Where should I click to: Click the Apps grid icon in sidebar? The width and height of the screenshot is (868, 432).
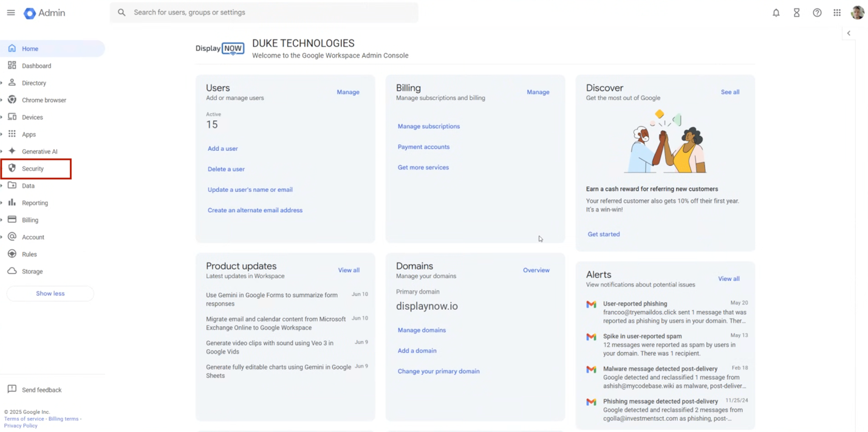coord(12,134)
